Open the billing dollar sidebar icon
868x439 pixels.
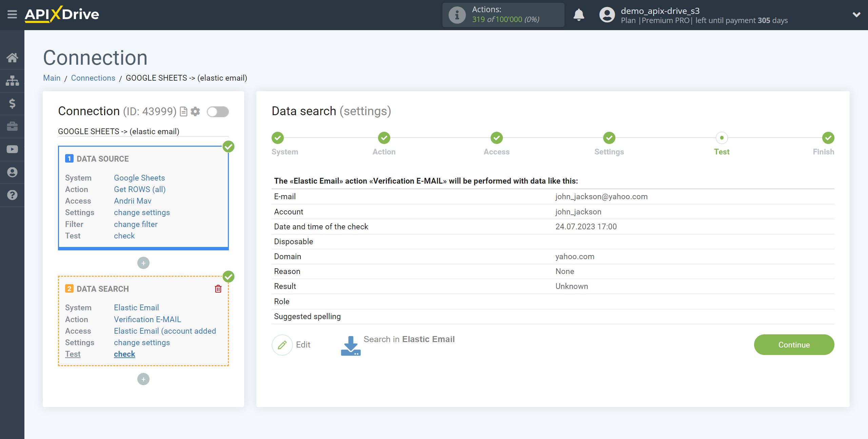tap(12, 103)
